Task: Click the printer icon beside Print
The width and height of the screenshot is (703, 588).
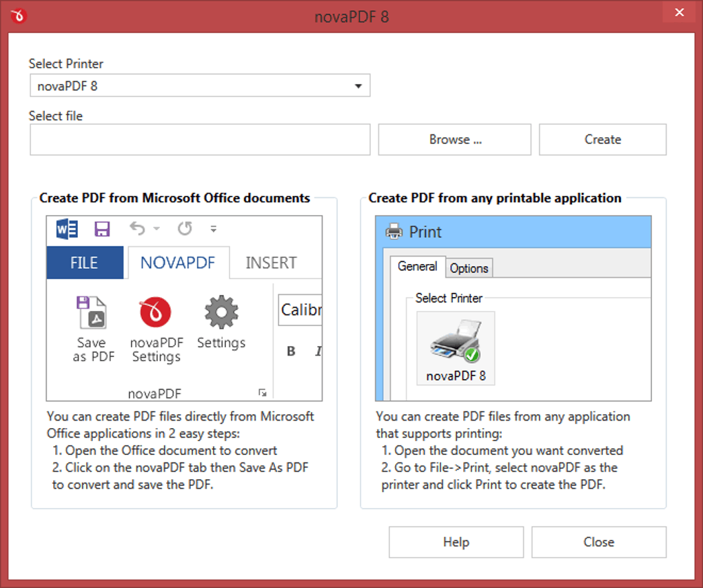Action: tap(394, 232)
